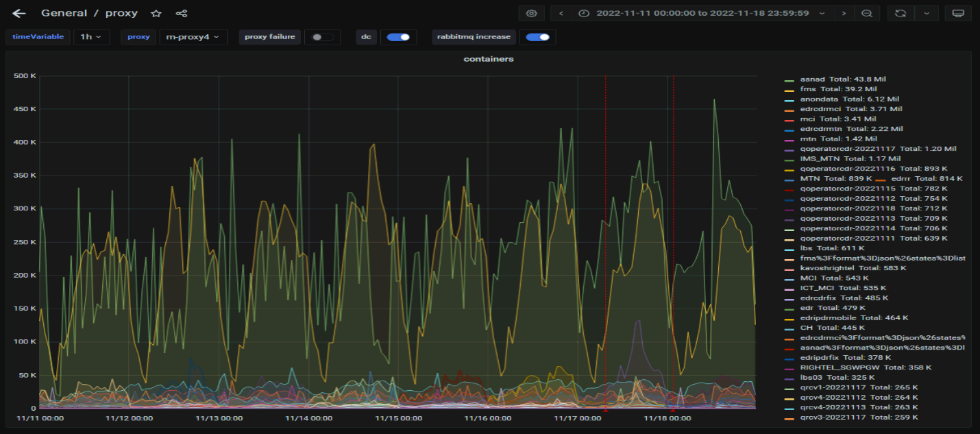The image size is (980, 434).
Task: Click the fms legend color swatch
Action: coord(789,90)
